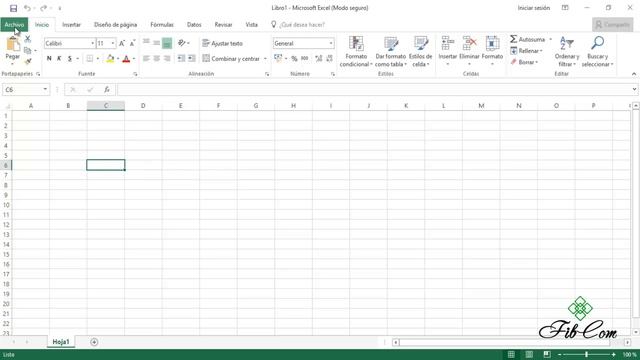Toggle italic K formatting
The height and width of the screenshot is (360, 640).
click(x=59, y=59)
